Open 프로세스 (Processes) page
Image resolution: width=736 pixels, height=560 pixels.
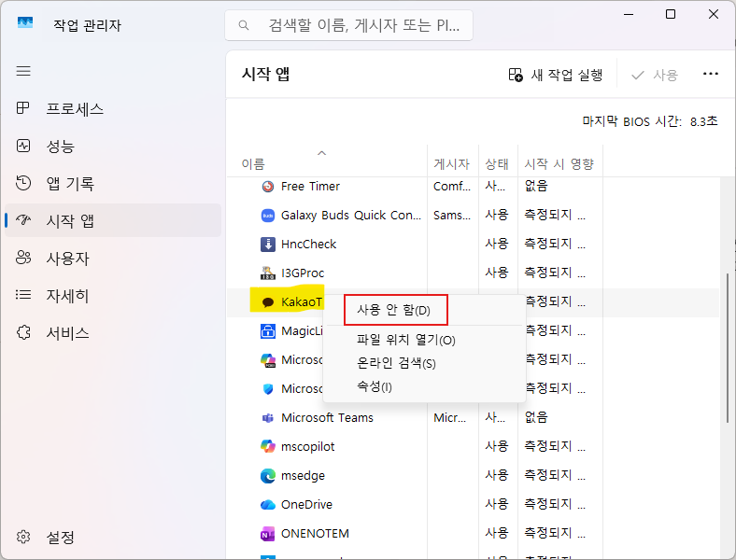(x=113, y=109)
